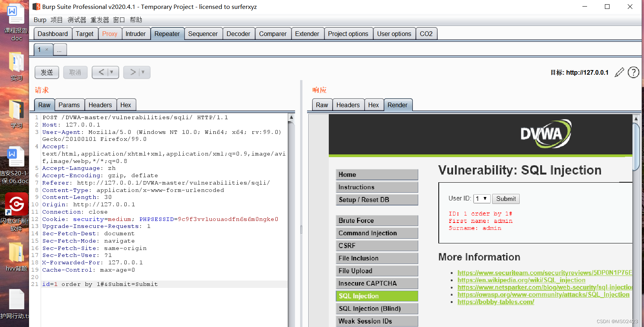Switch to the Proxy tab

(110, 34)
